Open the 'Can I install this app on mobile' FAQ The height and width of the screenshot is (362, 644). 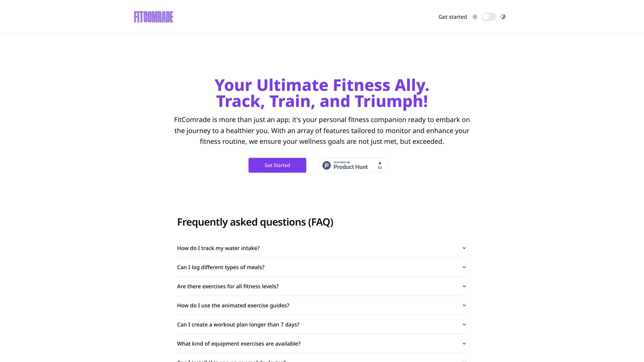(322, 360)
